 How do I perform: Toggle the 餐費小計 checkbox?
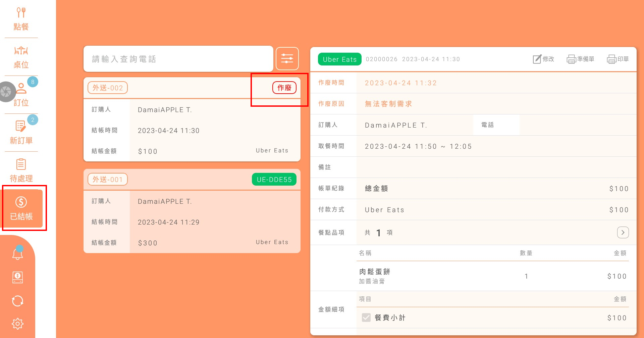pyautogui.click(x=366, y=318)
